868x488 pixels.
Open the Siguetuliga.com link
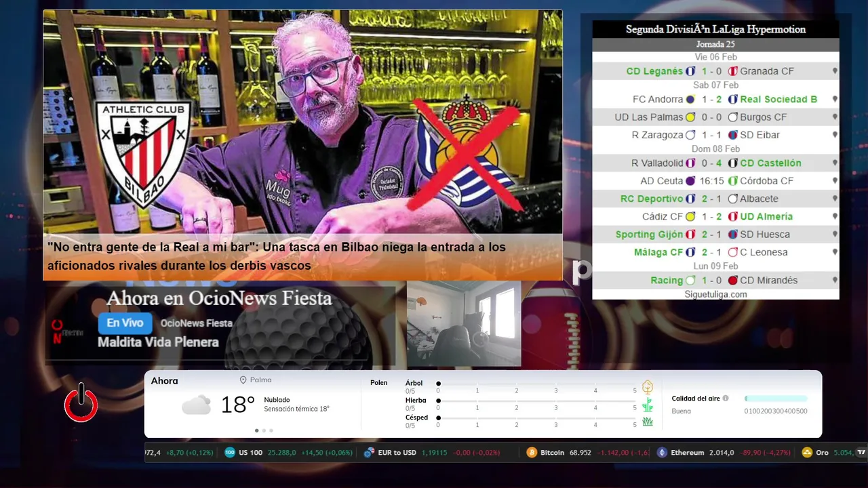tap(715, 294)
